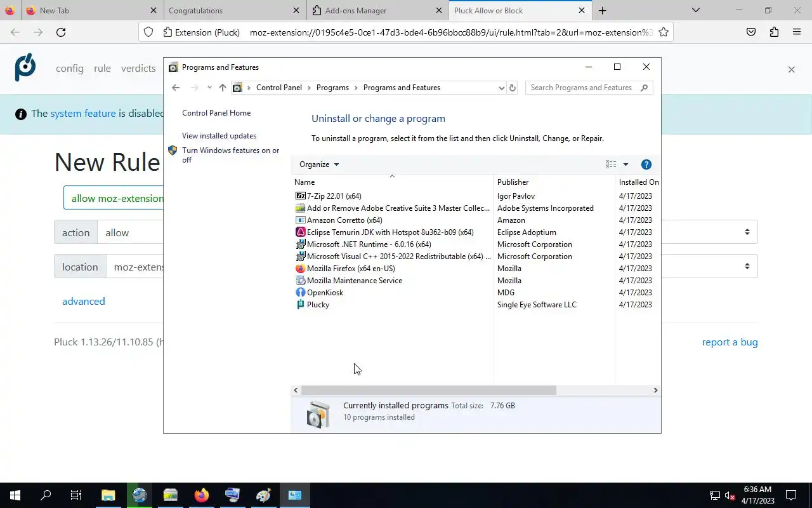Click the Pluck logo icon
The height and width of the screenshot is (508, 812).
[x=25, y=67]
